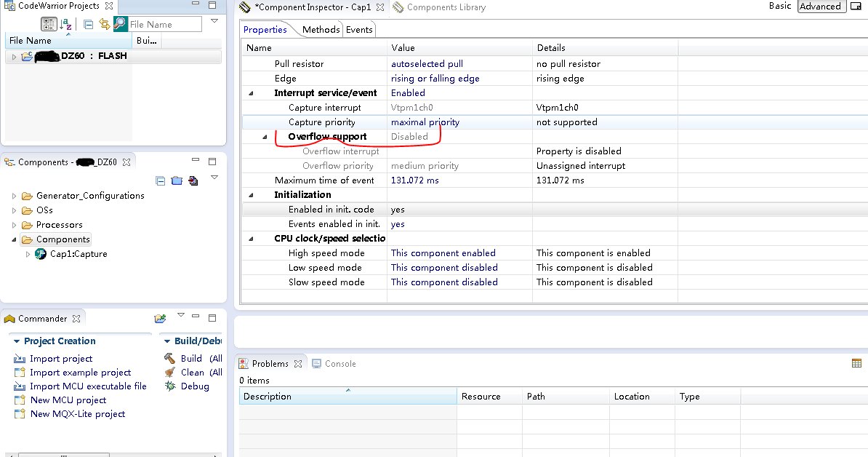868x457 pixels.
Task: Sort Problems by Description column
Action: click(347, 397)
